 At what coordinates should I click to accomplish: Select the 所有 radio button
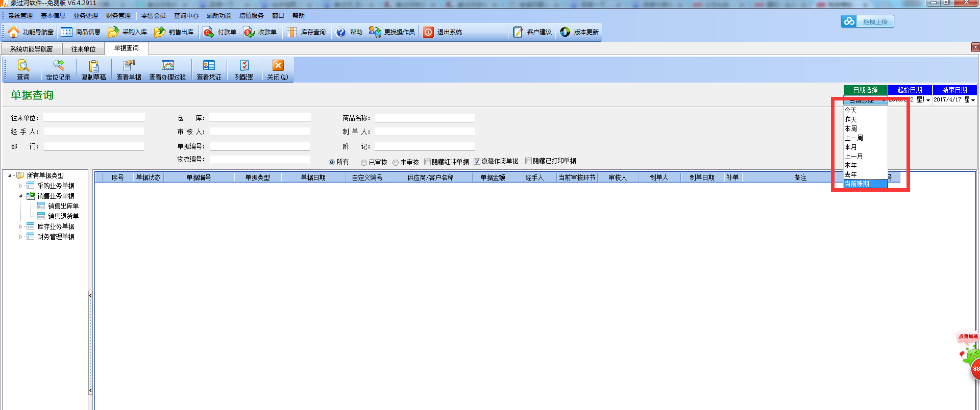(x=332, y=162)
